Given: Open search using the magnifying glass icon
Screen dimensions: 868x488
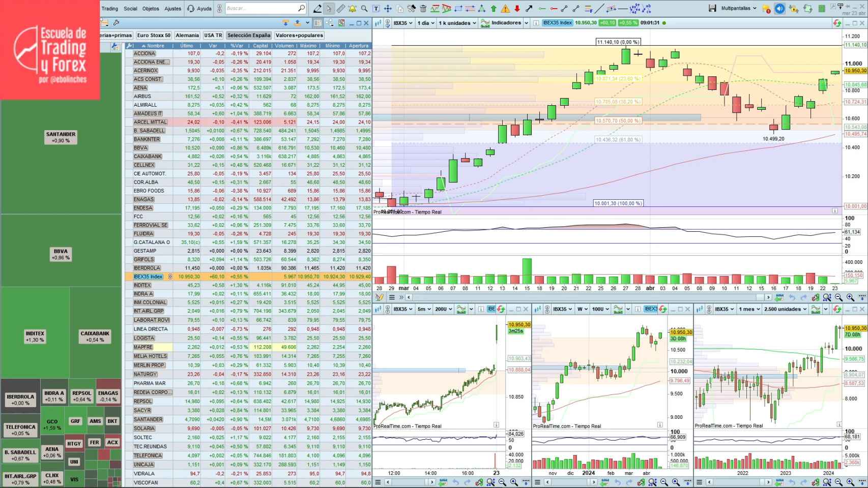Looking at the screenshot, I should [301, 8].
